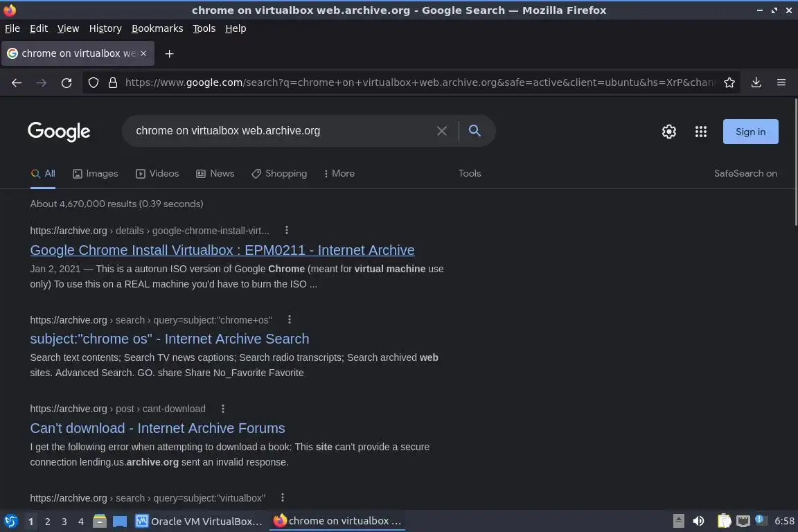
Task: Click the Sign in button
Action: (x=750, y=132)
